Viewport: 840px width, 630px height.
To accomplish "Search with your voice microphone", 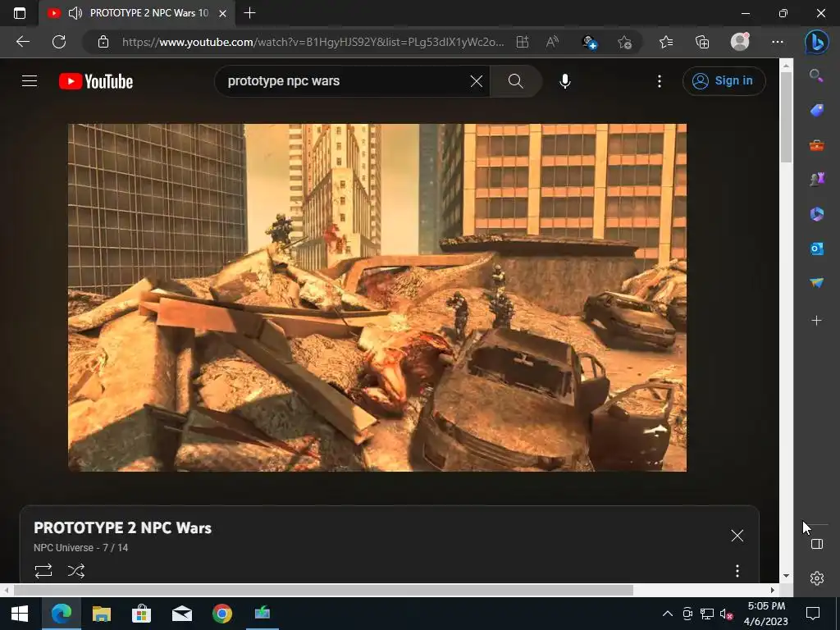I will point(564,81).
